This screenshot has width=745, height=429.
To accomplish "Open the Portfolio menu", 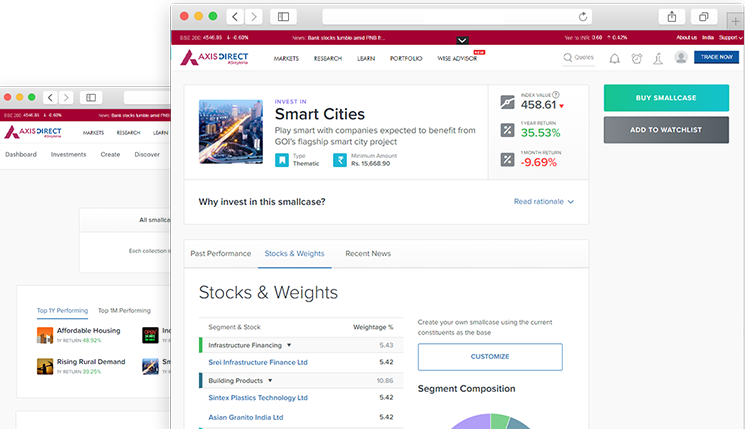I will 406,58.
